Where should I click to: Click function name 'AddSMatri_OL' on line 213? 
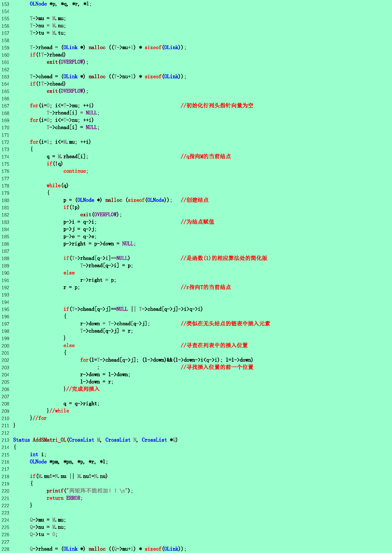(49, 440)
